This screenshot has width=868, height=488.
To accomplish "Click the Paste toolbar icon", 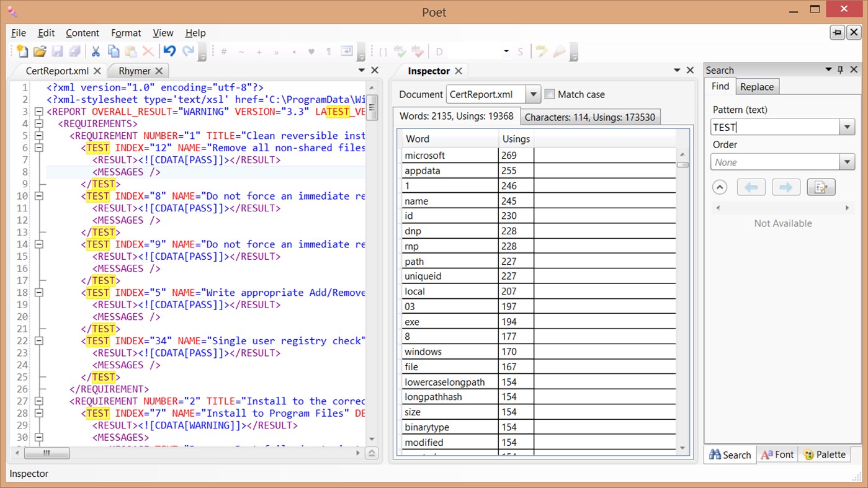I will (132, 51).
